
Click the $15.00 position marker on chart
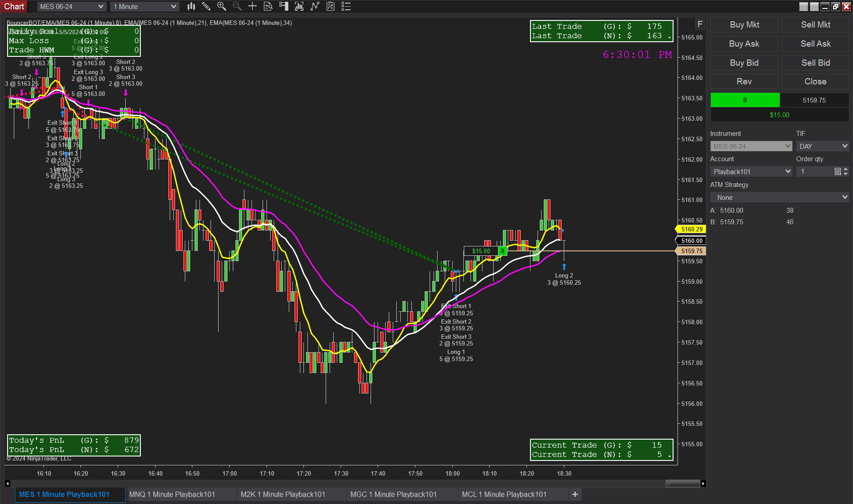pos(481,251)
